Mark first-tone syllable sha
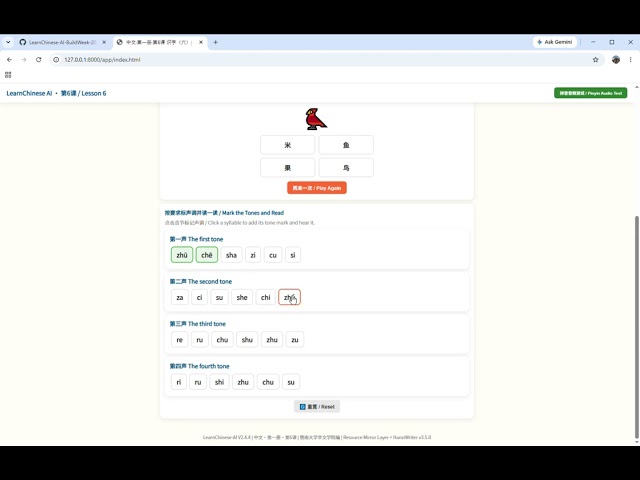 tap(231, 255)
